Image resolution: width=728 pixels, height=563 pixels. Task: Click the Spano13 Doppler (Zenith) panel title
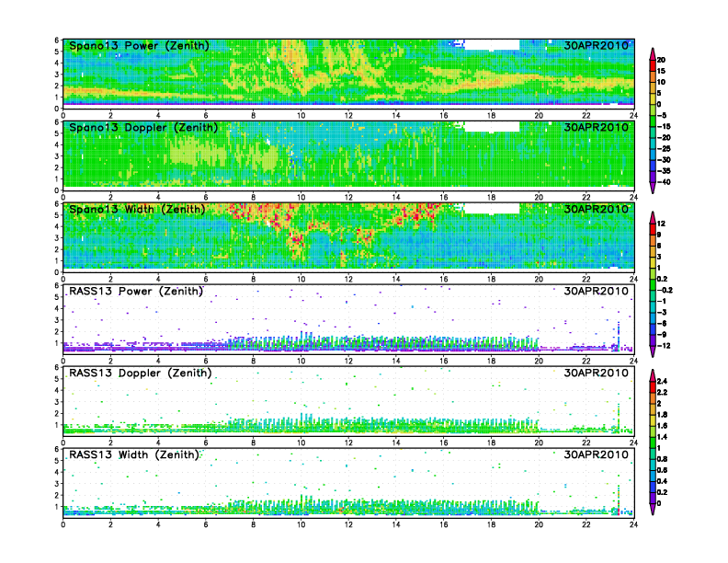tap(143, 127)
